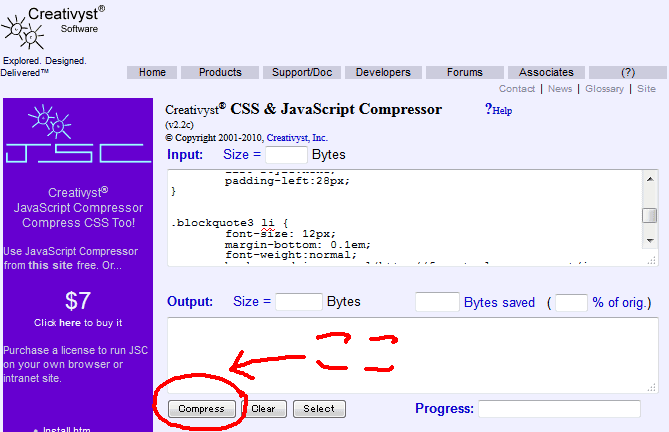669x432 pixels.
Task: Click the 'margin-bottom: 0.1em;' code line
Action: [x=298, y=245]
